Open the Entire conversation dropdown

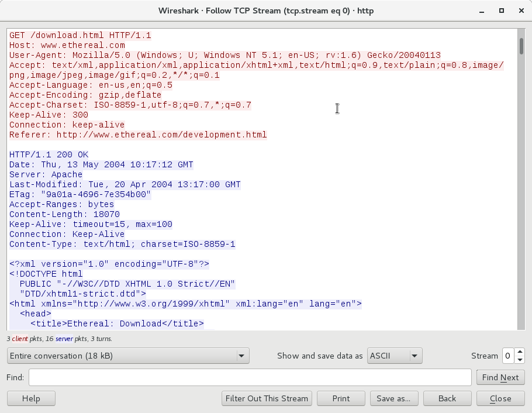pyautogui.click(x=128, y=356)
